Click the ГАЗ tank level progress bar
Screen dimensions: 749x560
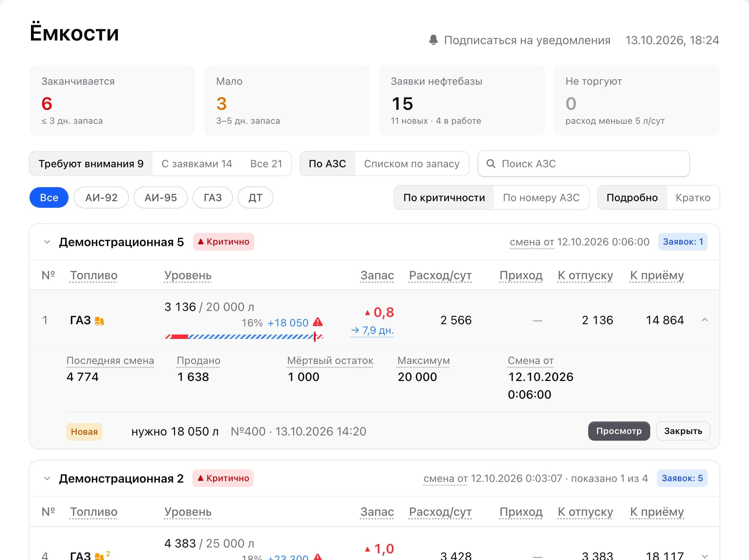coord(244,336)
